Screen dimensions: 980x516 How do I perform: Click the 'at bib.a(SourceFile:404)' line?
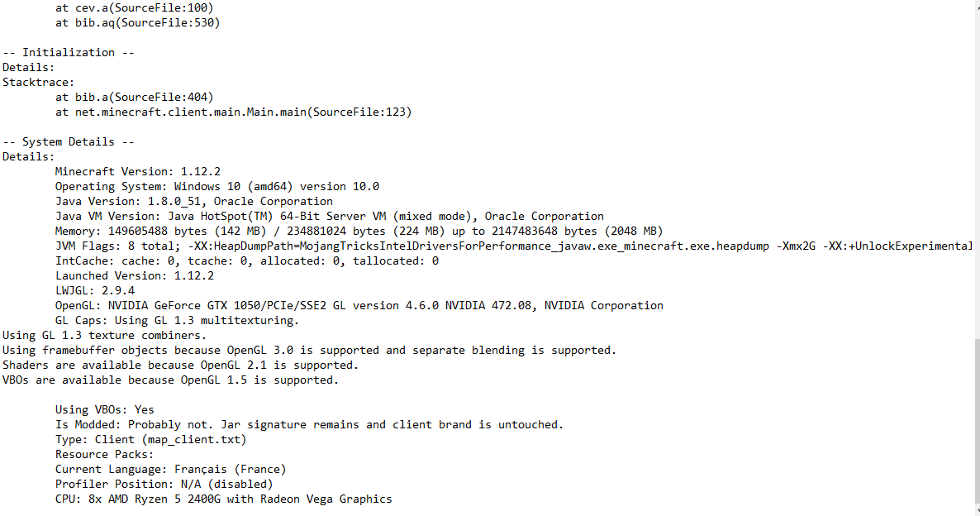[x=135, y=97]
